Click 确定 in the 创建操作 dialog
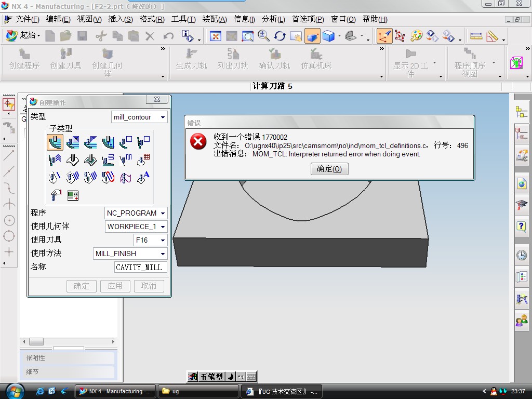This screenshot has width=532, height=399. tap(82, 286)
